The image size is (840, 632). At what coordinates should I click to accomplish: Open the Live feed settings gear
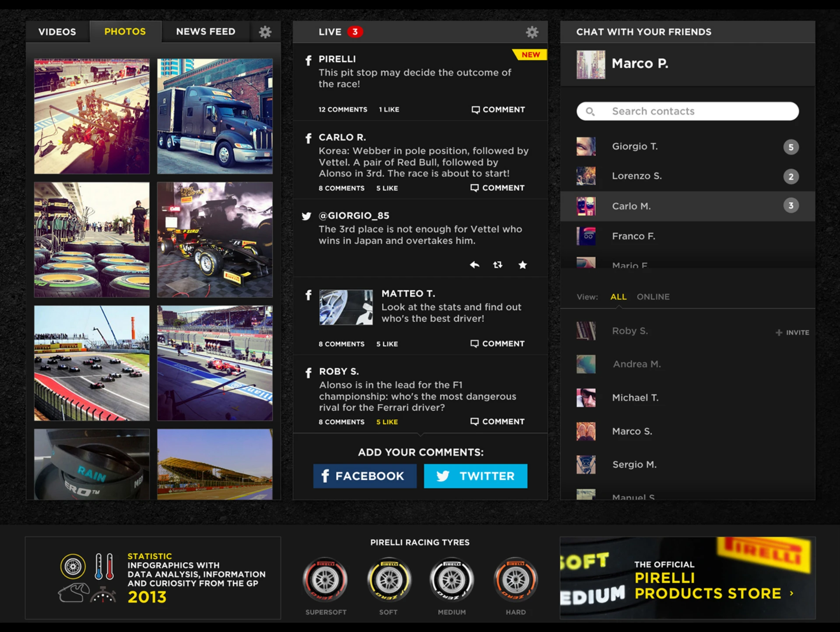(532, 32)
